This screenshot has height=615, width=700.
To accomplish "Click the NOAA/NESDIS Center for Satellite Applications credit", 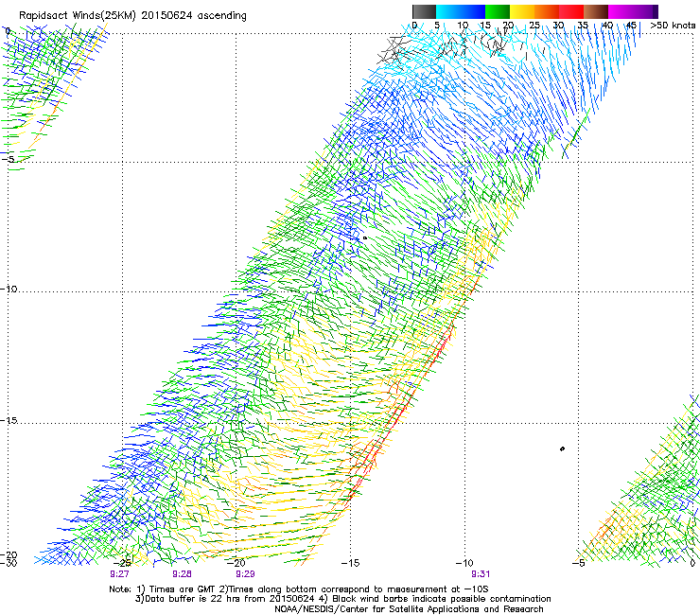I will coord(409,609).
